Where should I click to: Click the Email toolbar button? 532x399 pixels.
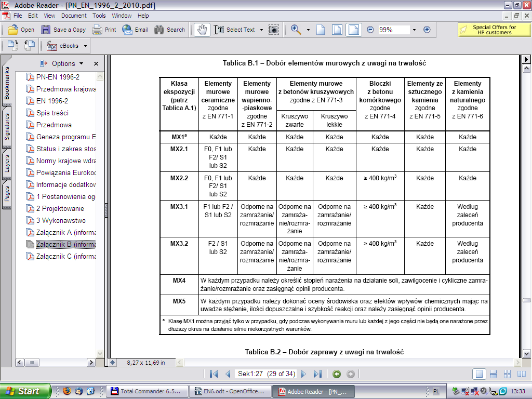click(x=135, y=30)
